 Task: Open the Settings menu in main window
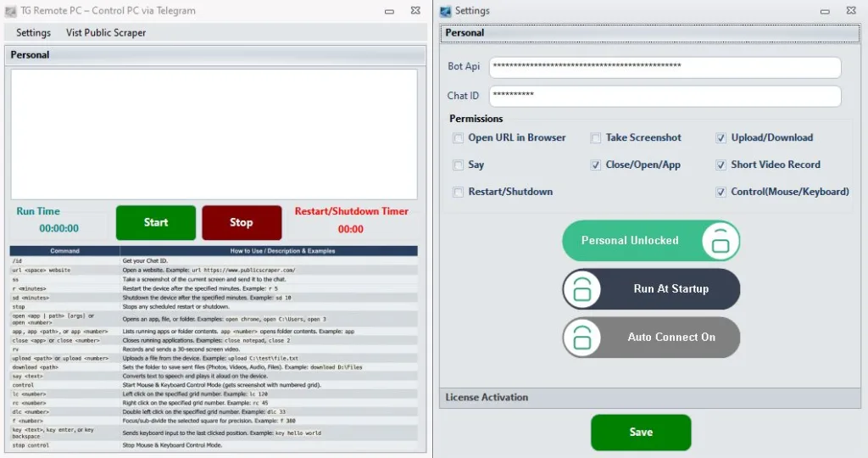pos(33,33)
